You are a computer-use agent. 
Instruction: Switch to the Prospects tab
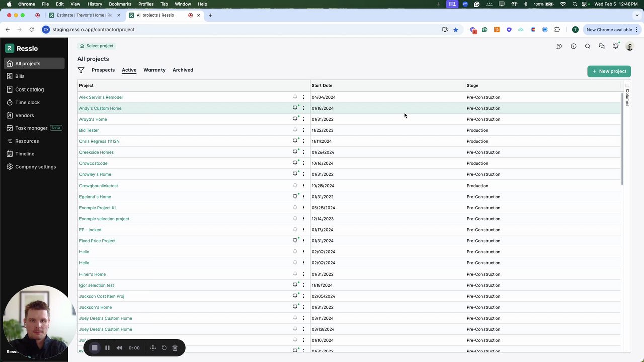click(x=103, y=70)
